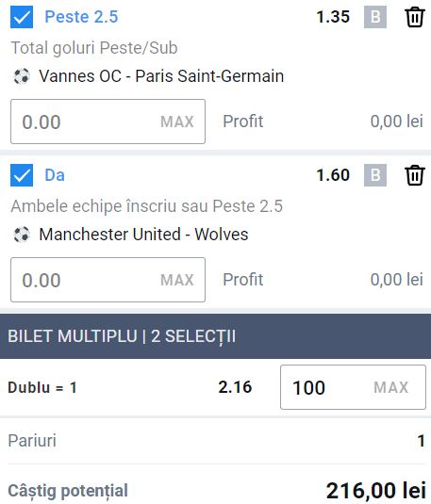The image size is (431, 504).
Task: Delete the Peste 2.5 selection with trash icon
Action: [x=415, y=17]
